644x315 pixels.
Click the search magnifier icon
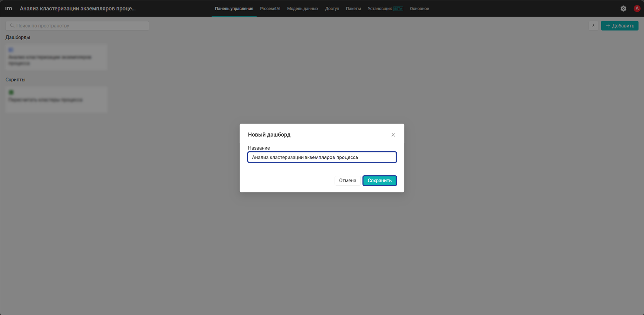point(12,26)
